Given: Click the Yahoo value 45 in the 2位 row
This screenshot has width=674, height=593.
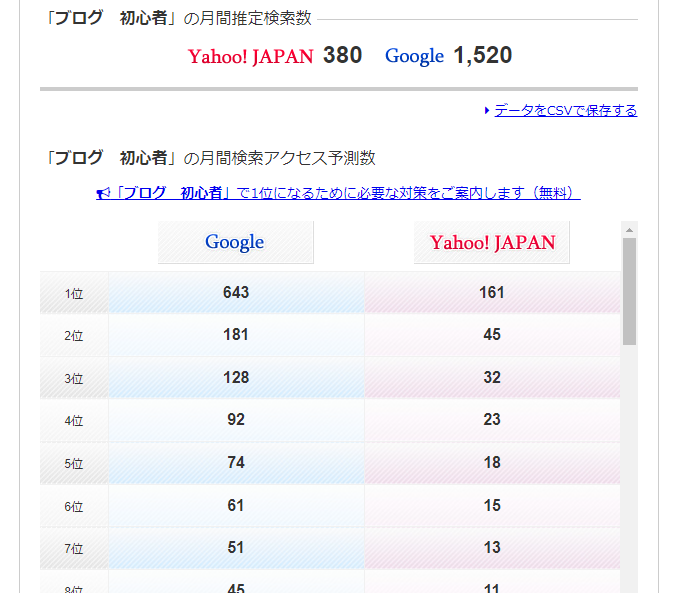Looking at the screenshot, I should 492,334.
